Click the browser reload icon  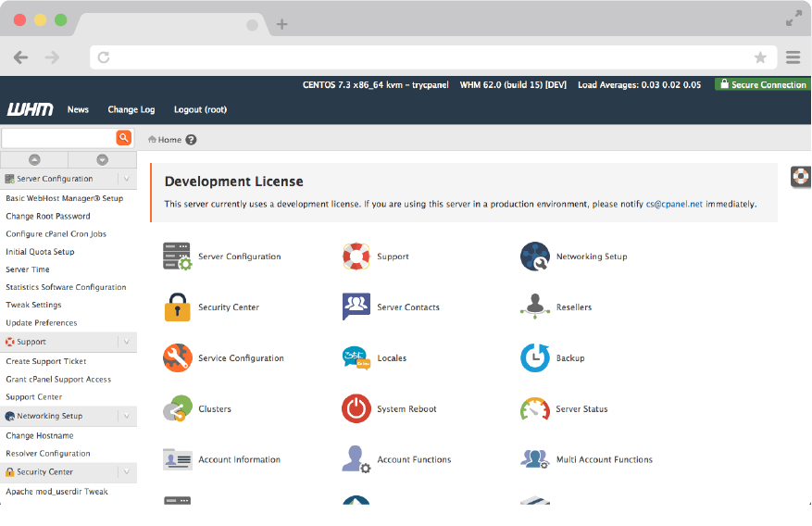(104, 56)
